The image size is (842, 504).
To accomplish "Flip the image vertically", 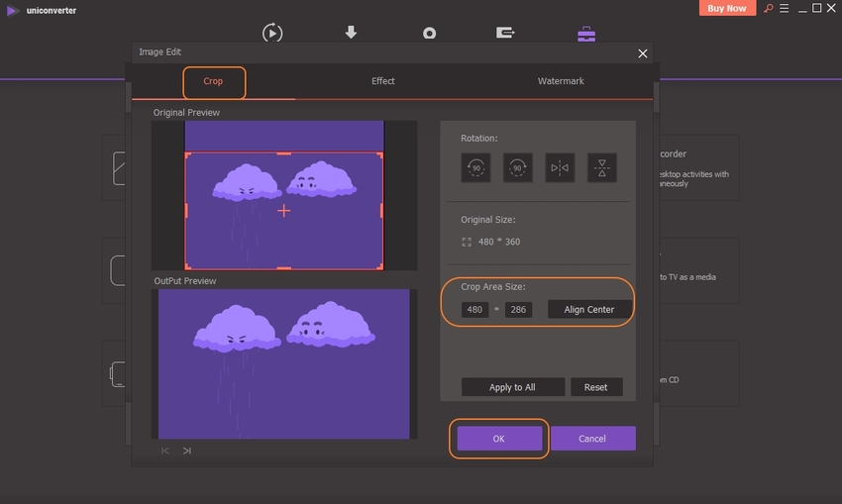I will click(601, 167).
